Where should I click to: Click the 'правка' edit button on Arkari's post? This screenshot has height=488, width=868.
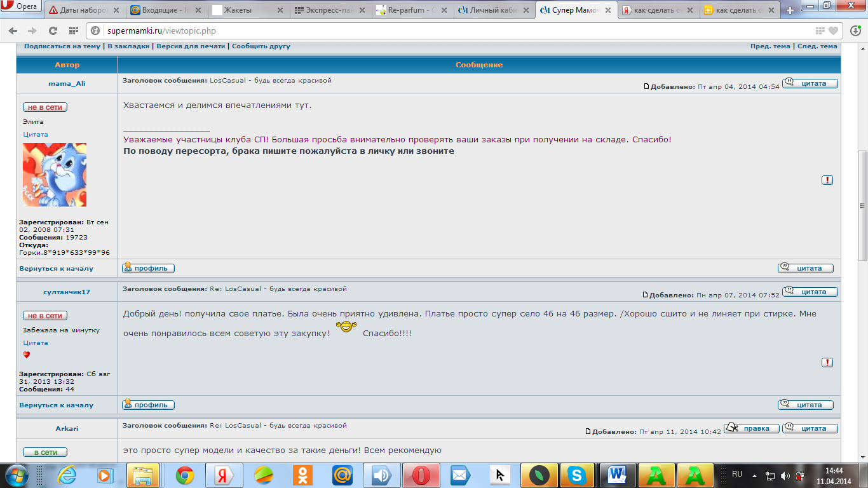point(751,428)
